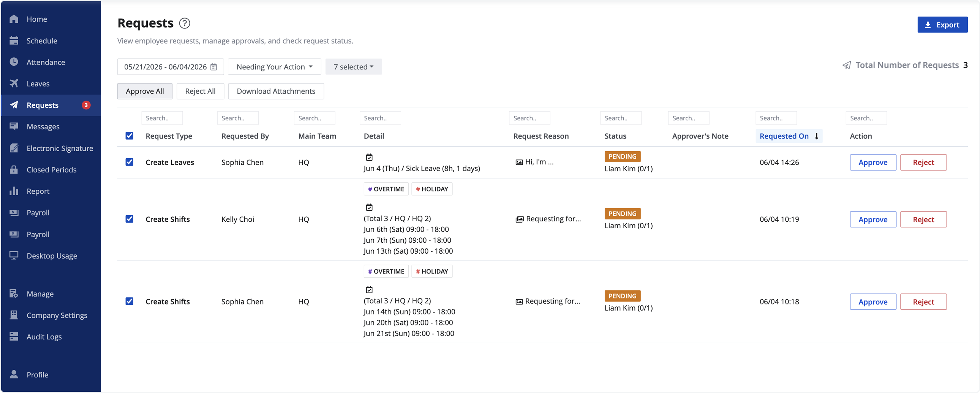
Task: Click the Main Team search field
Action: coord(314,118)
